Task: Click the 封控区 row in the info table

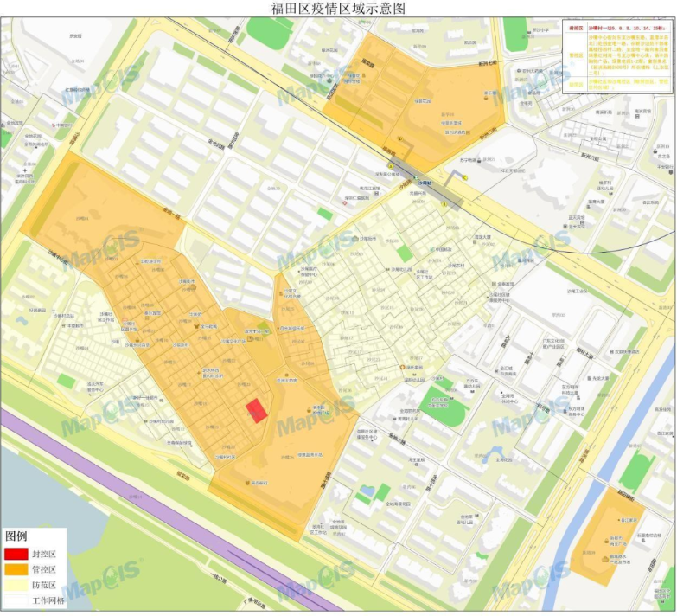Action: (618, 27)
